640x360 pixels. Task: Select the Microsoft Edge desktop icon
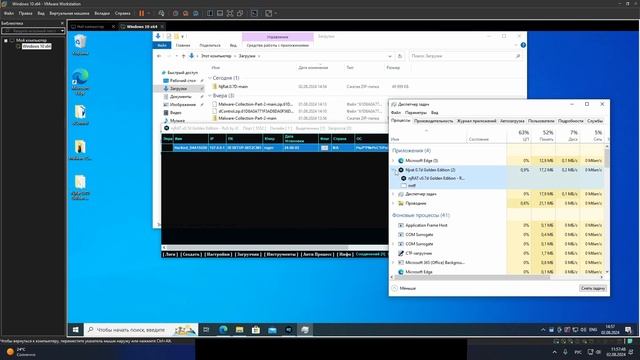pos(80,82)
